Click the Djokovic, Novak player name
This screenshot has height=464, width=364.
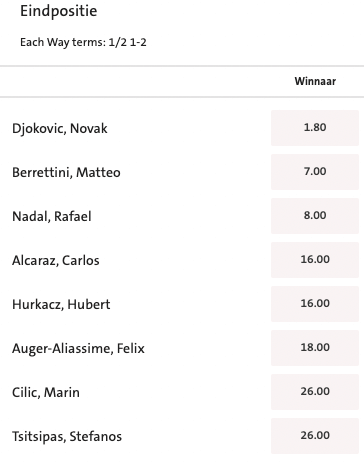click(x=60, y=129)
